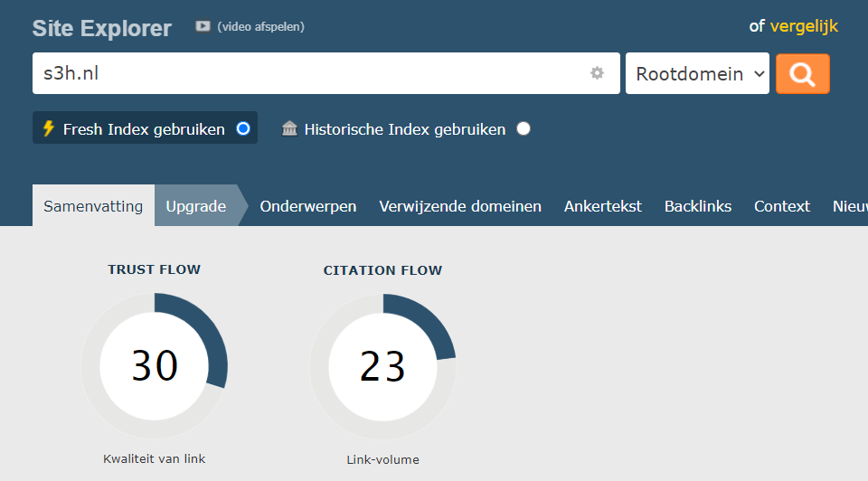Click the Link-volume caption

pos(382,460)
